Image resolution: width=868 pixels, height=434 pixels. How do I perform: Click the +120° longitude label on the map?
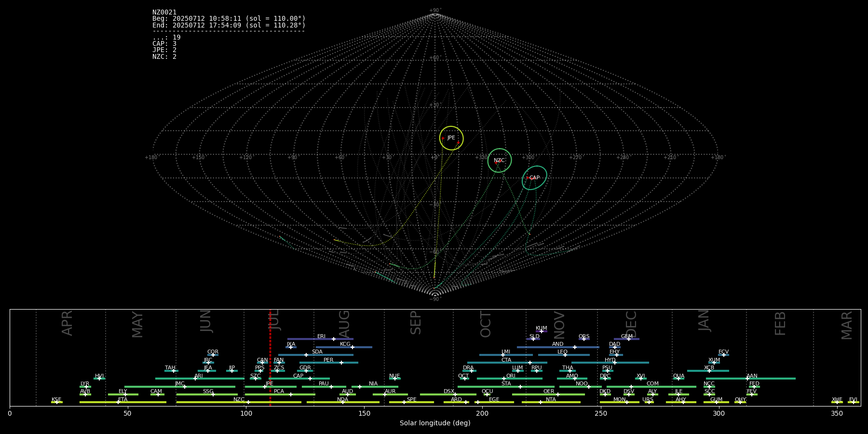245,158
